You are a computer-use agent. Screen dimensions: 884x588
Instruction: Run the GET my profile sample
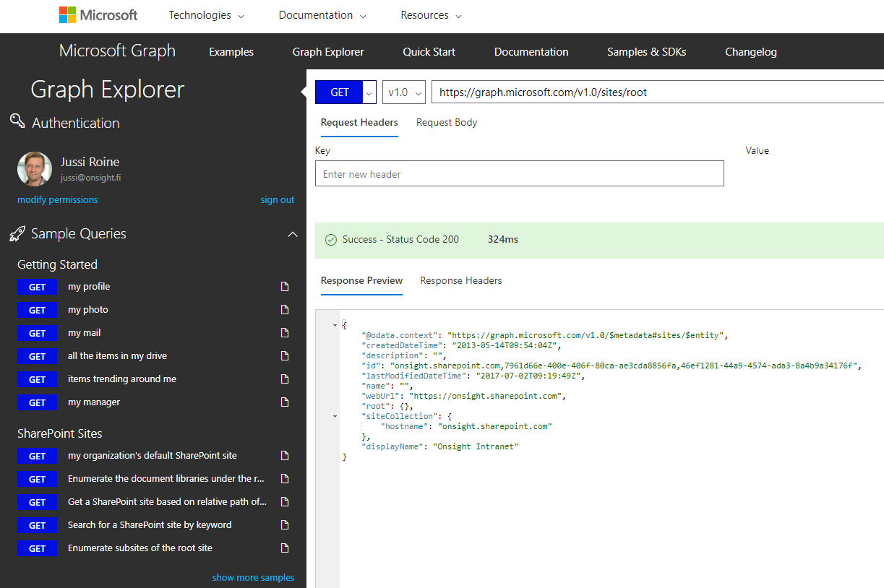(x=38, y=287)
